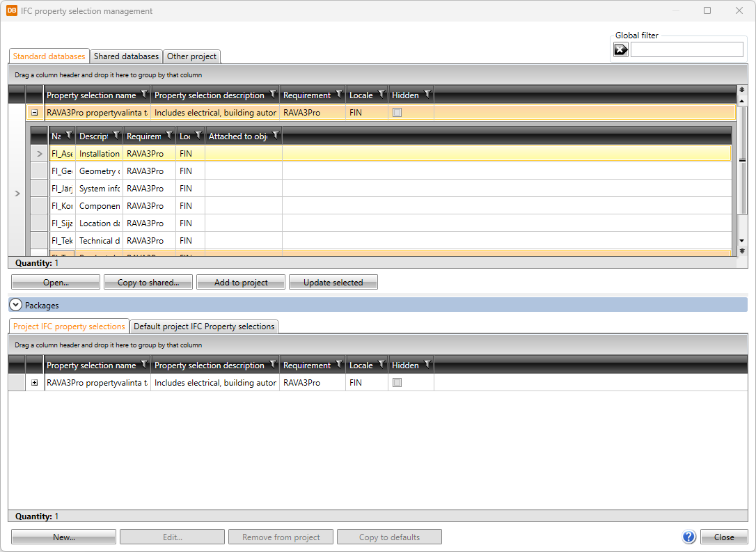The width and height of the screenshot is (756, 552).
Task: Select the Project IFC property selections tab
Action: pos(69,326)
